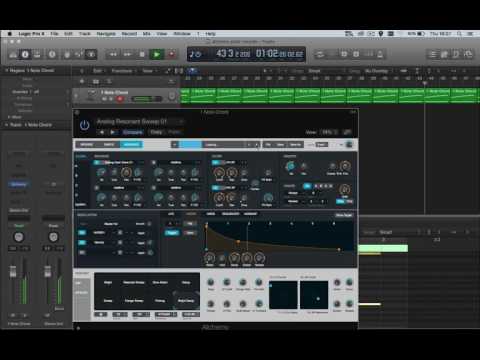Open the Library panel from control bar

click(13, 54)
